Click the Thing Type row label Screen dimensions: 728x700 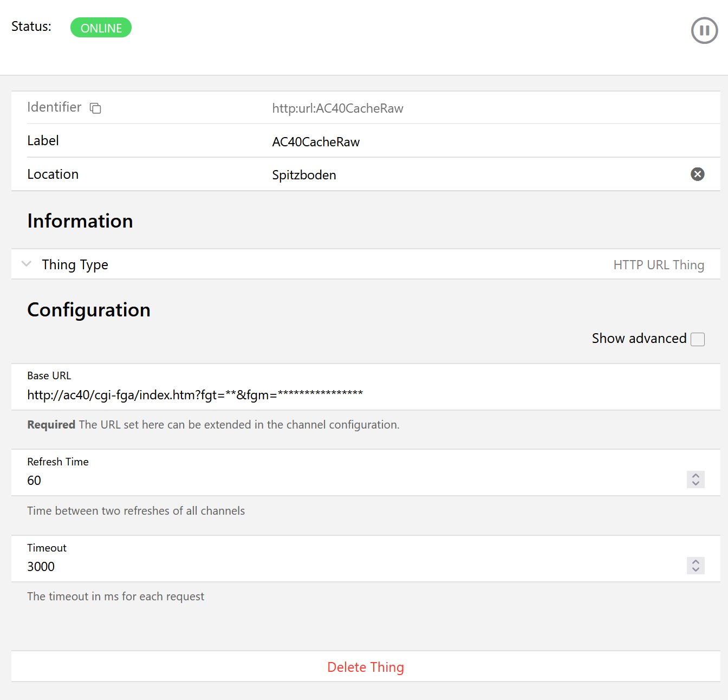(75, 264)
